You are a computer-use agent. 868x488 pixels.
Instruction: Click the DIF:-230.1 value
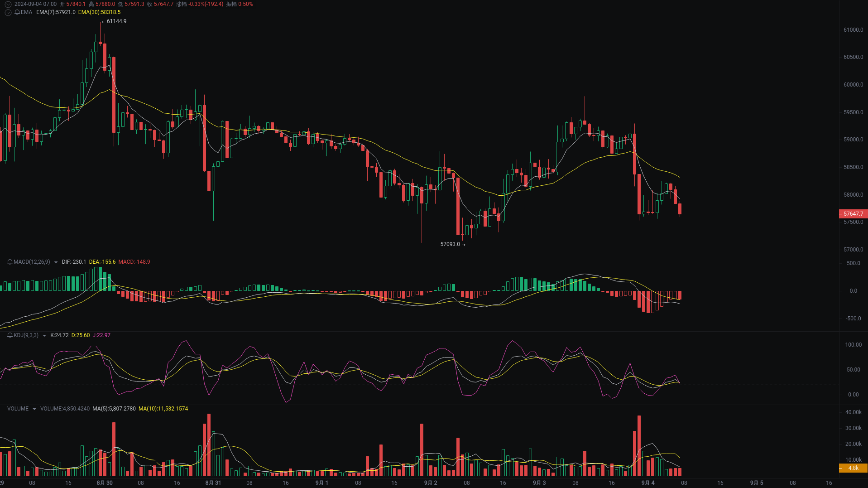pos(74,262)
